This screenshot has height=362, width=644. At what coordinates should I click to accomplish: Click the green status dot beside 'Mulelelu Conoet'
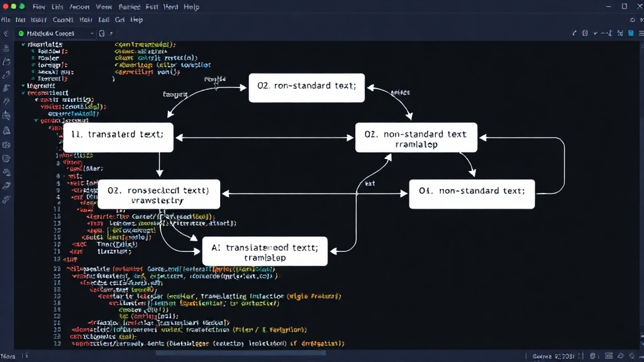pos(21,33)
